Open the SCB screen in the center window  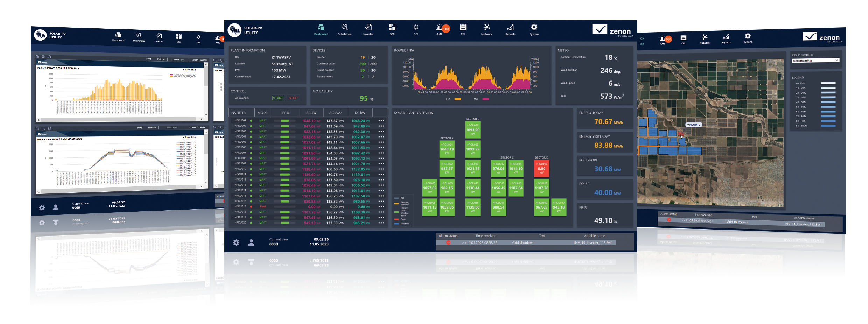pyautogui.click(x=392, y=30)
